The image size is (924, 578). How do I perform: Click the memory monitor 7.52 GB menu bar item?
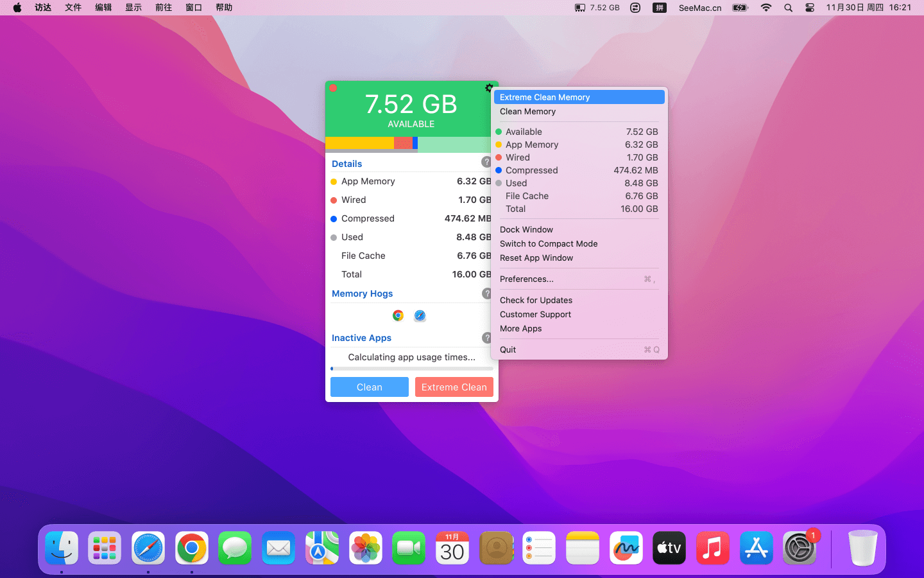coord(597,8)
